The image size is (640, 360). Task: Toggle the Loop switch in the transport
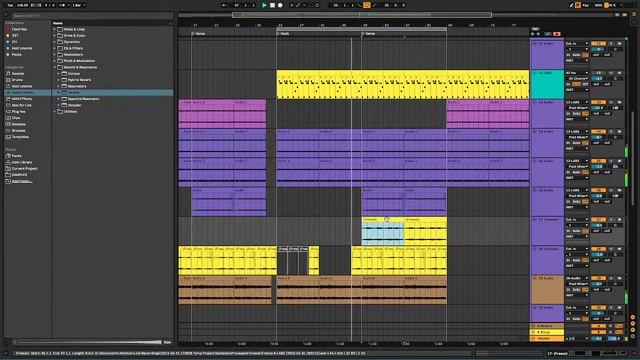367,5
